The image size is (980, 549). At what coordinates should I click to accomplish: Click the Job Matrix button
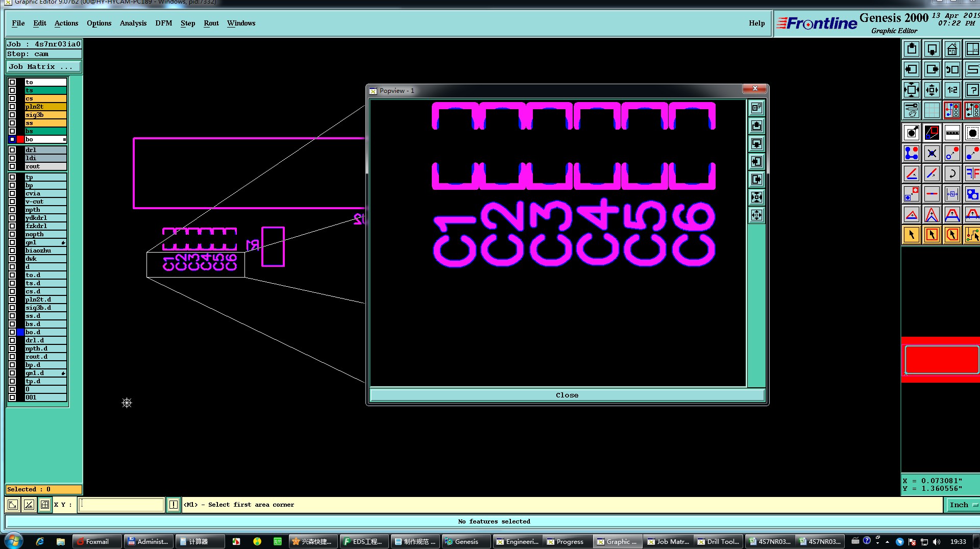click(43, 67)
